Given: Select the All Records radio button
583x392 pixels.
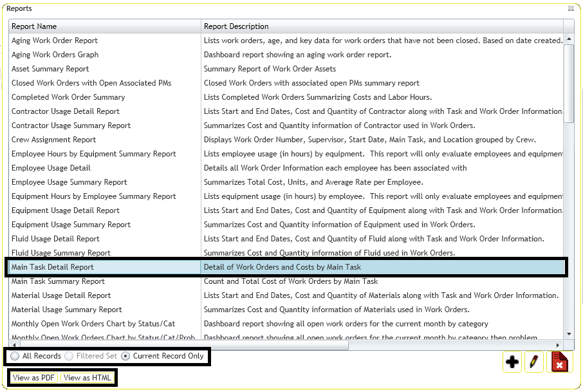Looking at the screenshot, I should pos(15,356).
